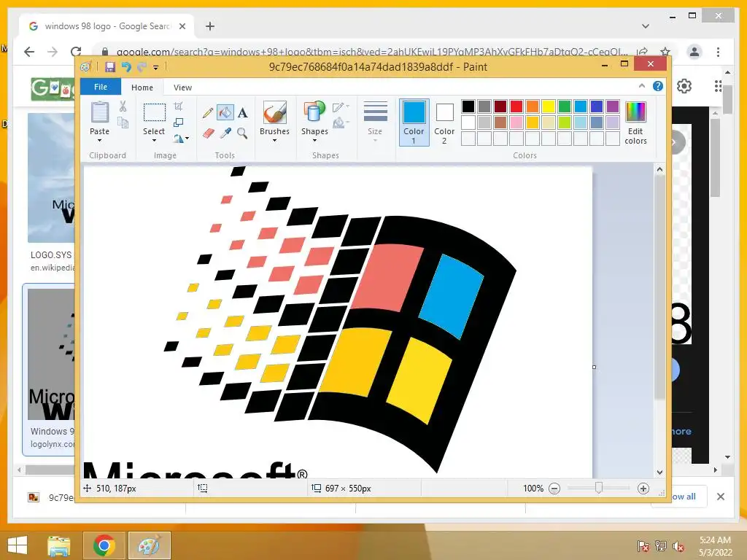Close the Chrome downloads bar
This screenshot has height=560, width=747.
tap(721, 497)
